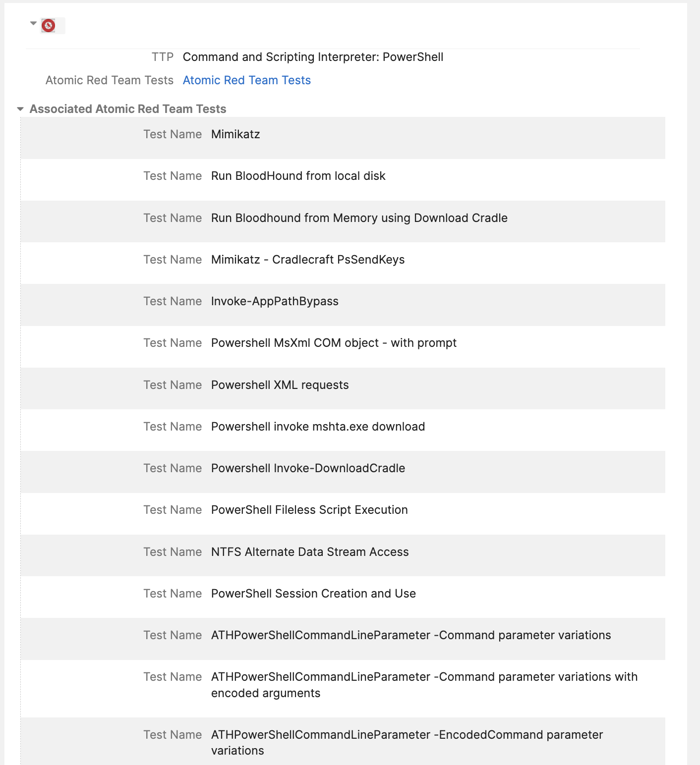This screenshot has width=700, height=765.
Task: Collapse the section next to the red icon
Action: click(x=33, y=23)
